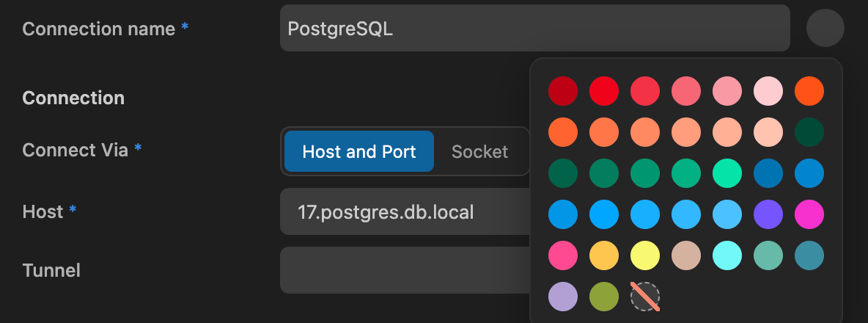Click the empty Tunnel field
This screenshot has height=323, width=868.
[405, 270]
